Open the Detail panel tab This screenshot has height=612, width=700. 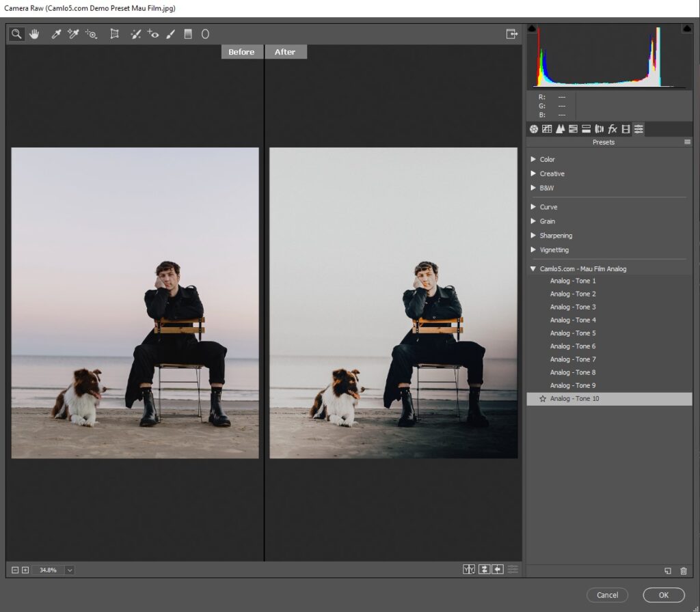tap(560, 129)
